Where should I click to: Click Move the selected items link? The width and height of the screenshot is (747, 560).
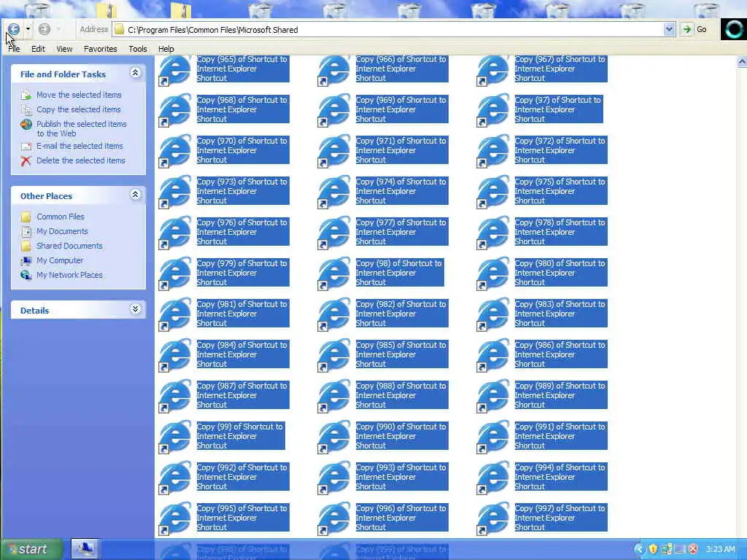click(79, 95)
